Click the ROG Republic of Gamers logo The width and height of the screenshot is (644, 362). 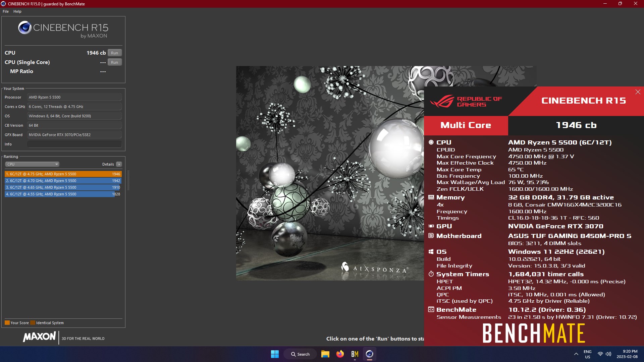(x=466, y=102)
